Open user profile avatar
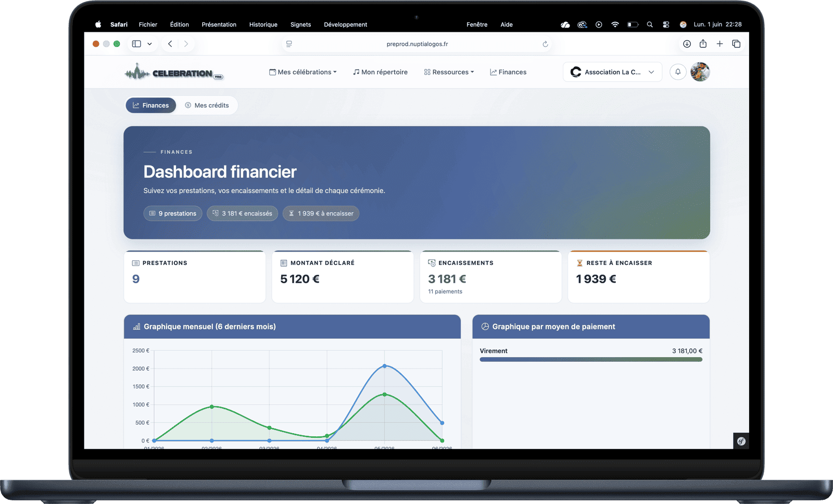The image size is (833, 504). 700,72
